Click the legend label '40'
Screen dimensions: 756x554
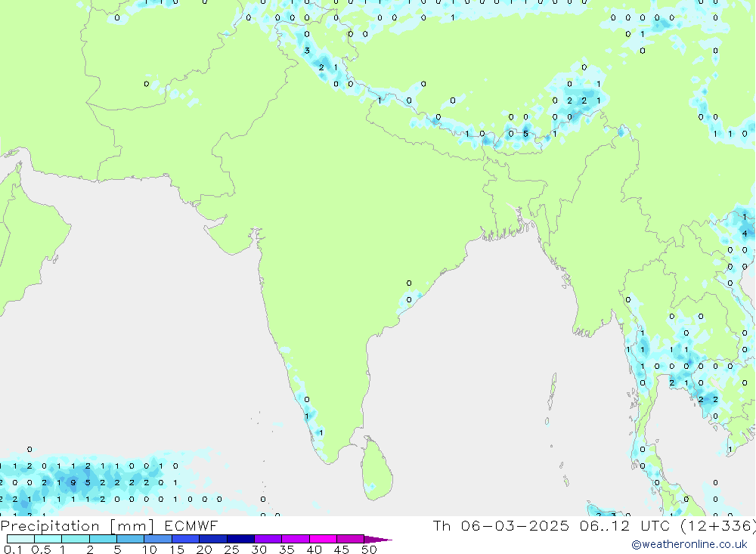tap(314, 549)
